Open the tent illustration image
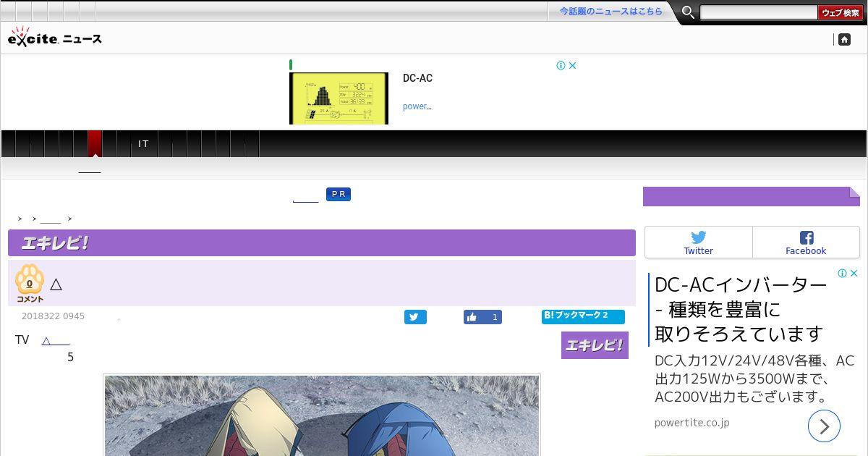Image resolution: width=868 pixels, height=456 pixels. pyautogui.click(x=322, y=415)
